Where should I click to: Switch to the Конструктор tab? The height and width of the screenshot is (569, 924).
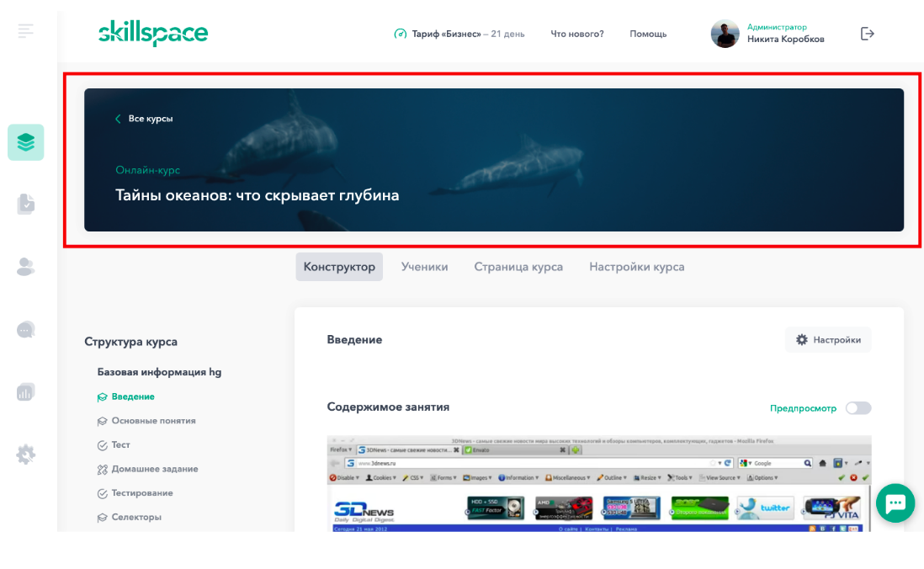[339, 267]
